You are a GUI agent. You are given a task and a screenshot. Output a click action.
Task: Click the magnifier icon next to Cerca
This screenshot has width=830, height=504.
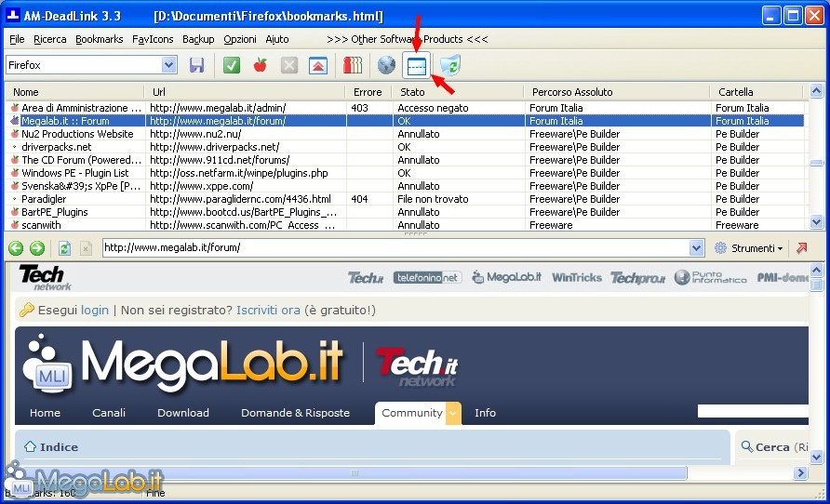747,446
